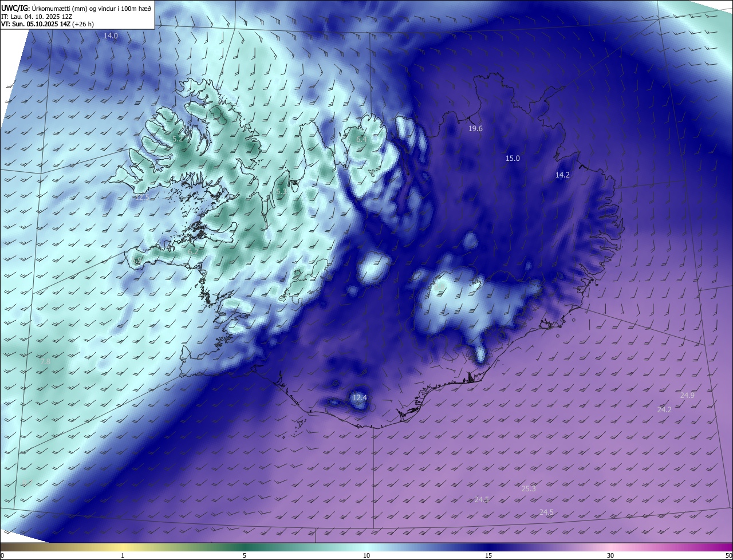Click the 12.4 value label near the south coast
Viewport: 733px width, 560px height.
pyautogui.click(x=359, y=397)
